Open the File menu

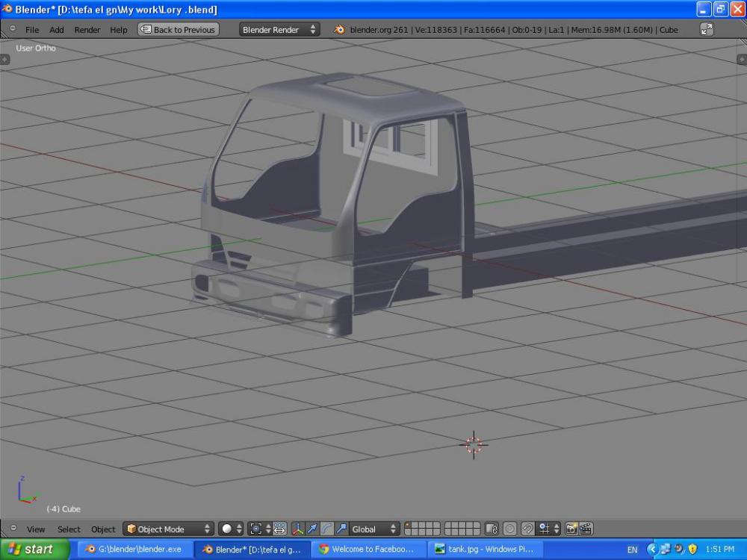32,30
